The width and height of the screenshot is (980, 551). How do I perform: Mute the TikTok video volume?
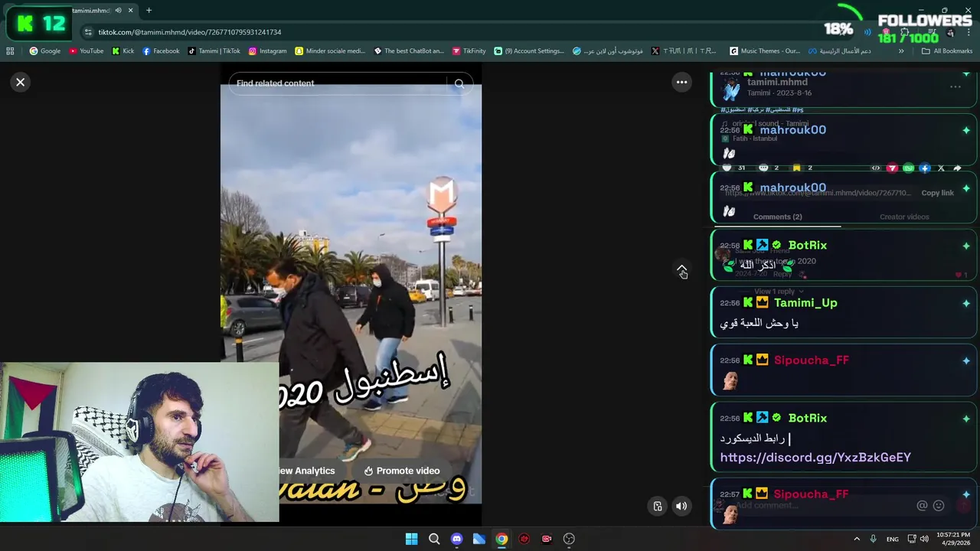[x=681, y=506]
